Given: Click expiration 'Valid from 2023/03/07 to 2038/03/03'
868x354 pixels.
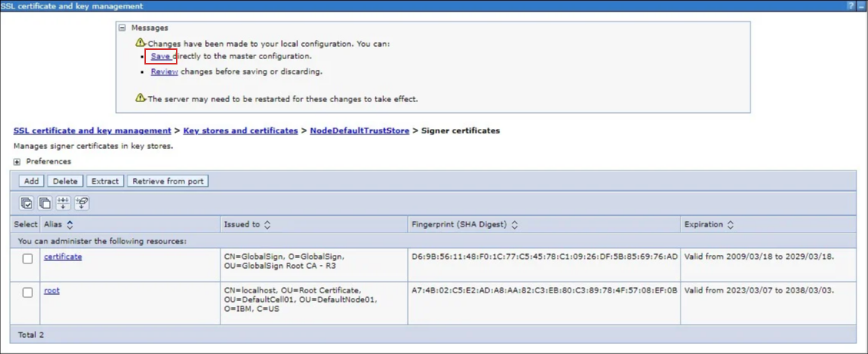Looking at the screenshot, I should point(760,291).
